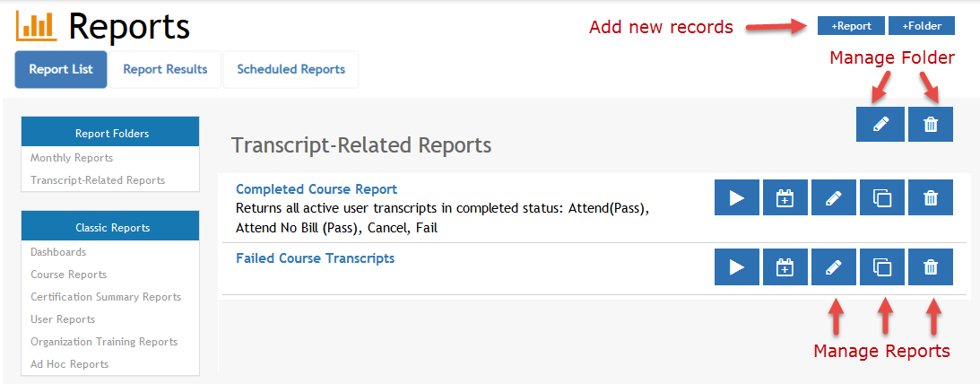Copy the Completed Course Report
The width and height of the screenshot is (980, 384).
coord(882,197)
